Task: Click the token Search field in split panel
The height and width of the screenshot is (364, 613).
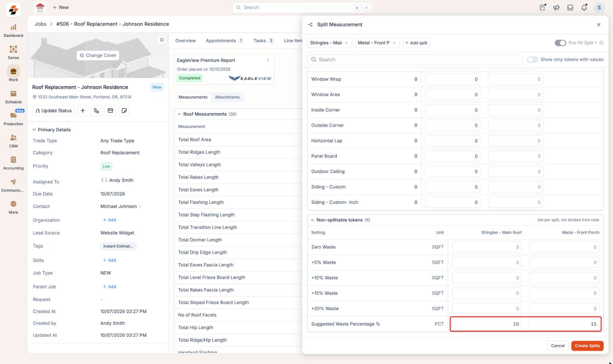Action: [415, 59]
